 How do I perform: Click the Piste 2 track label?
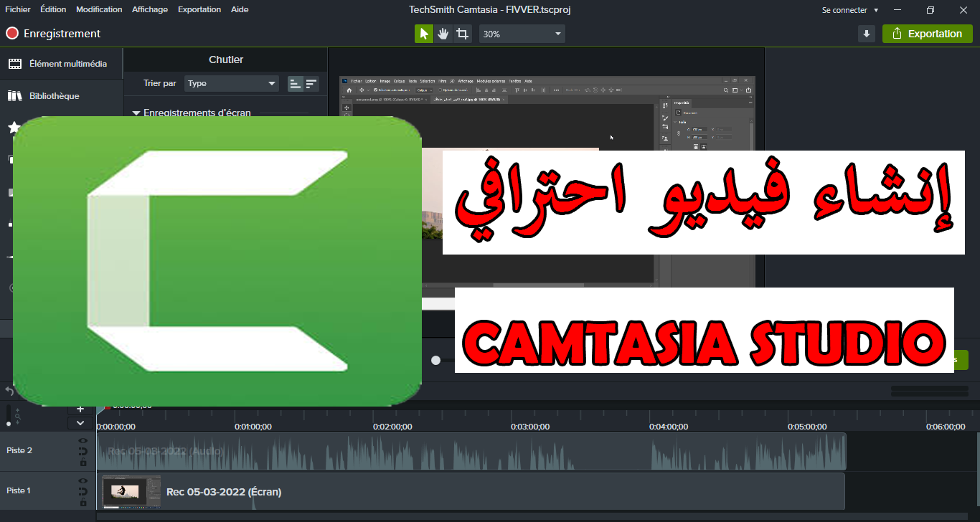[x=19, y=450]
